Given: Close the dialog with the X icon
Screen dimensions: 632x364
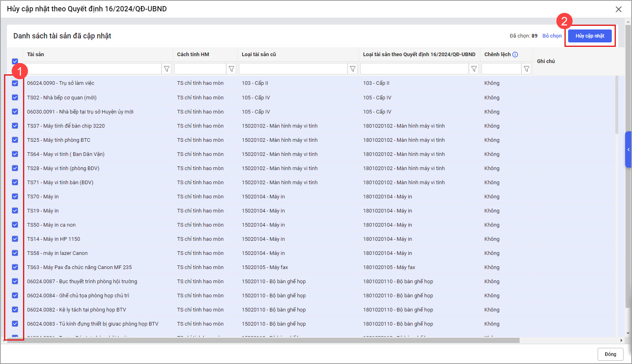Looking at the screenshot, I should [x=618, y=9].
